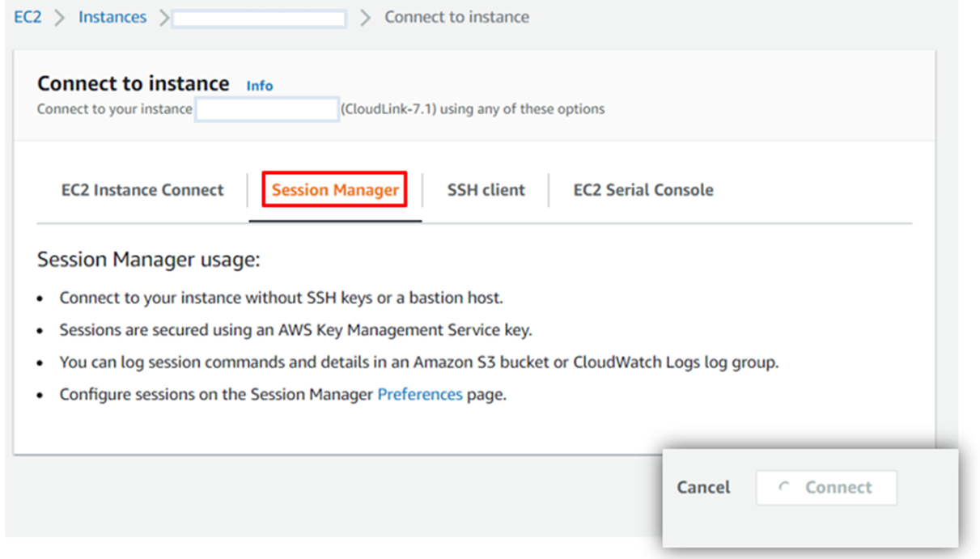The height and width of the screenshot is (559, 980).
Task: Click the Connect to instance page title
Action: tap(133, 83)
